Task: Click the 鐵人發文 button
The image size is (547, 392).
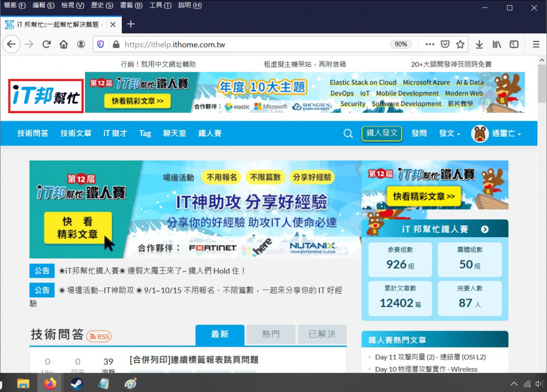Action: [381, 133]
